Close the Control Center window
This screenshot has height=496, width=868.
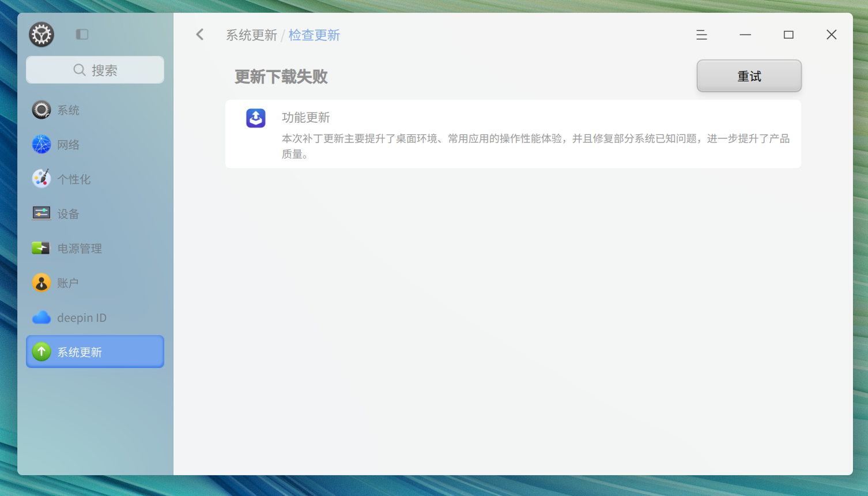pyautogui.click(x=831, y=35)
